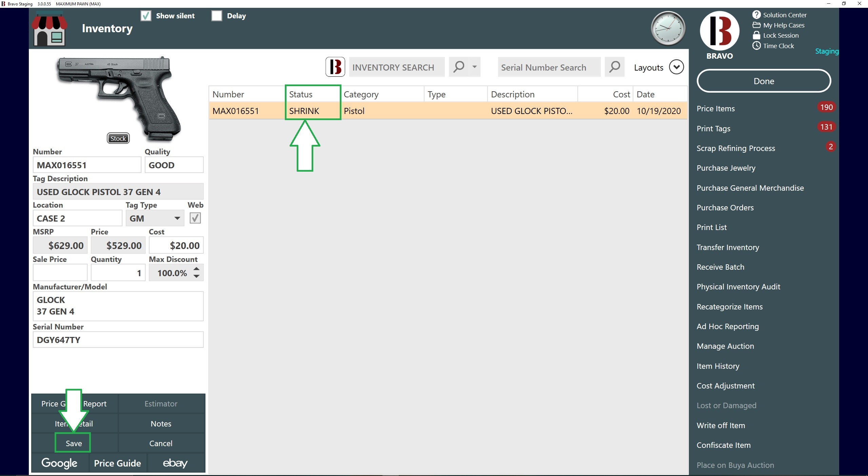
Task: Click the Inventory Search field
Action: pyautogui.click(x=397, y=67)
